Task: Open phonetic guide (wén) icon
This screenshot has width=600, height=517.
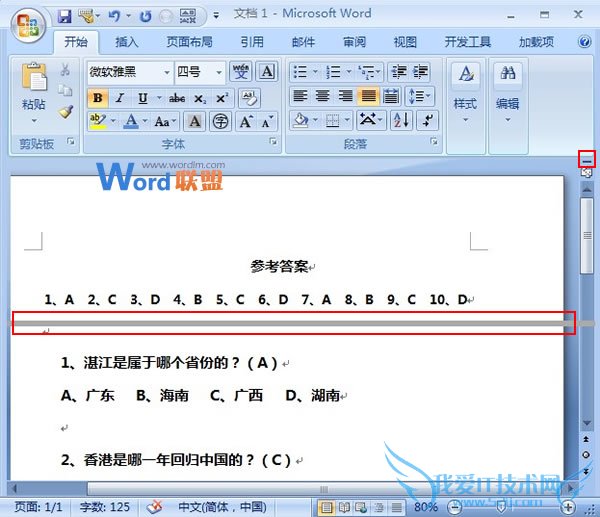Action: point(240,72)
